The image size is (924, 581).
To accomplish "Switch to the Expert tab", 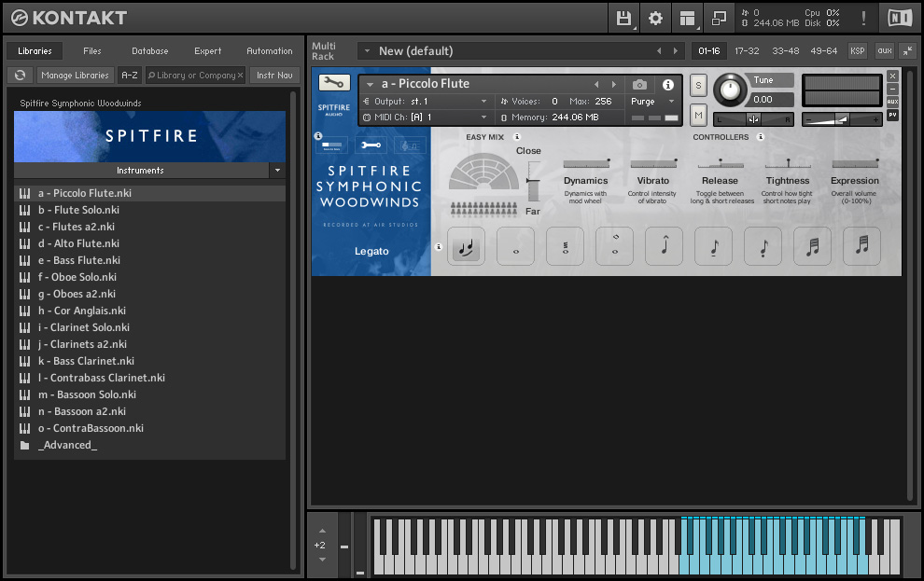I will coord(208,51).
